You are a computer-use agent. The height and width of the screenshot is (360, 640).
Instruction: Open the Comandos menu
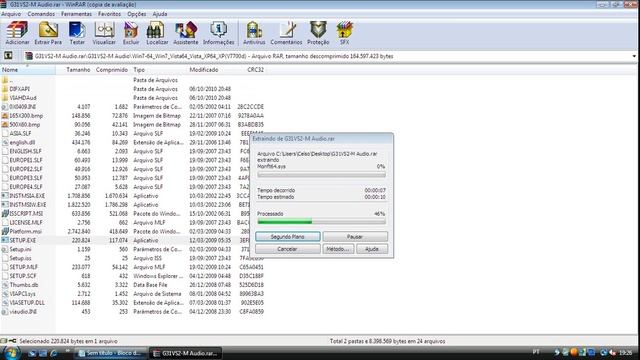click(x=41, y=14)
